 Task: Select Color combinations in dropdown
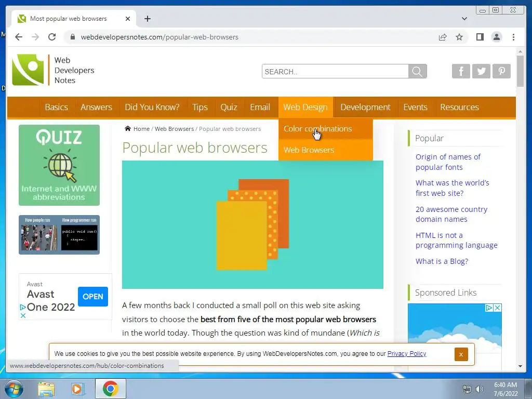[325, 129]
